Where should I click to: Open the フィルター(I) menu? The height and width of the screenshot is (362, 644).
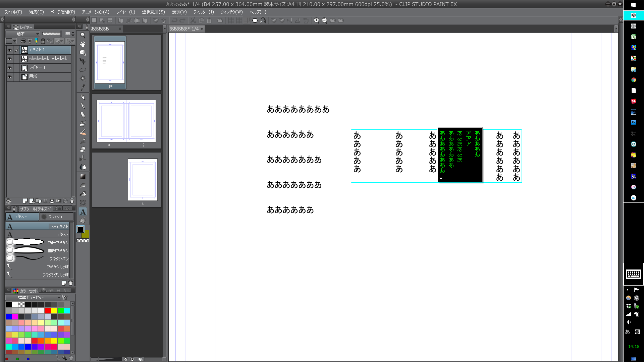(x=203, y=12)
